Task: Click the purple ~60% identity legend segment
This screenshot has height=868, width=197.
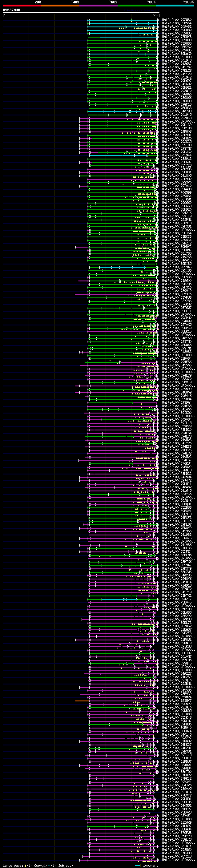Action: point(98,6)
